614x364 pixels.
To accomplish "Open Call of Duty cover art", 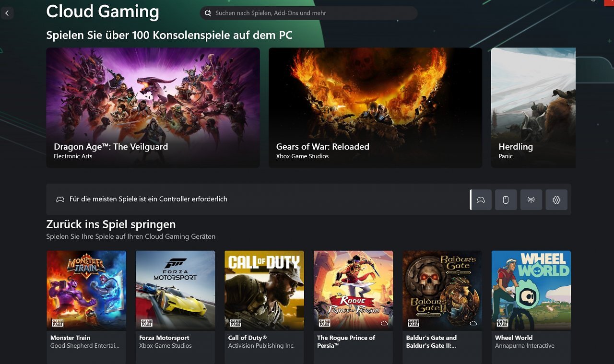I will point(264,290).
